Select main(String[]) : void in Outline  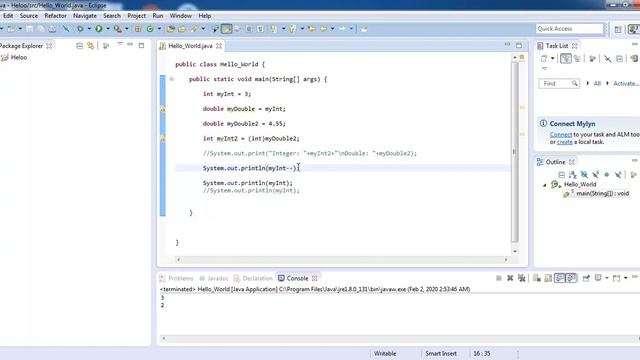(602, 193)
